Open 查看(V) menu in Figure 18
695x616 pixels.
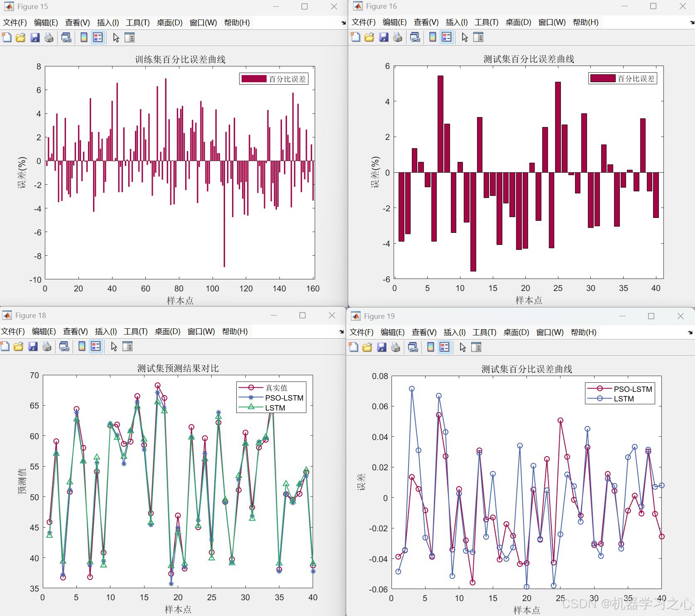coord(75,332)
